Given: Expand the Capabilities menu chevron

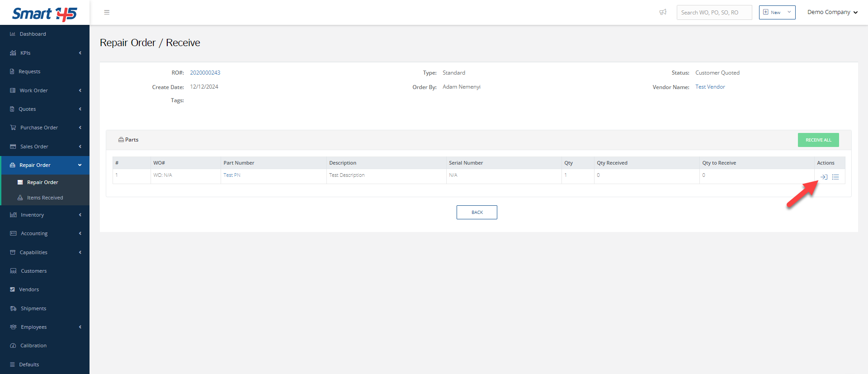Looking at the screenshot, I should point(80,252).
